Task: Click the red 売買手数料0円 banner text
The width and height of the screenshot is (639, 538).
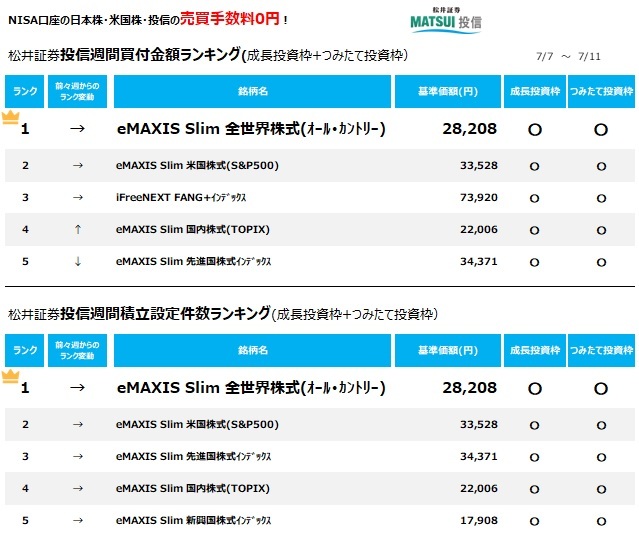Action: (230, 19)
